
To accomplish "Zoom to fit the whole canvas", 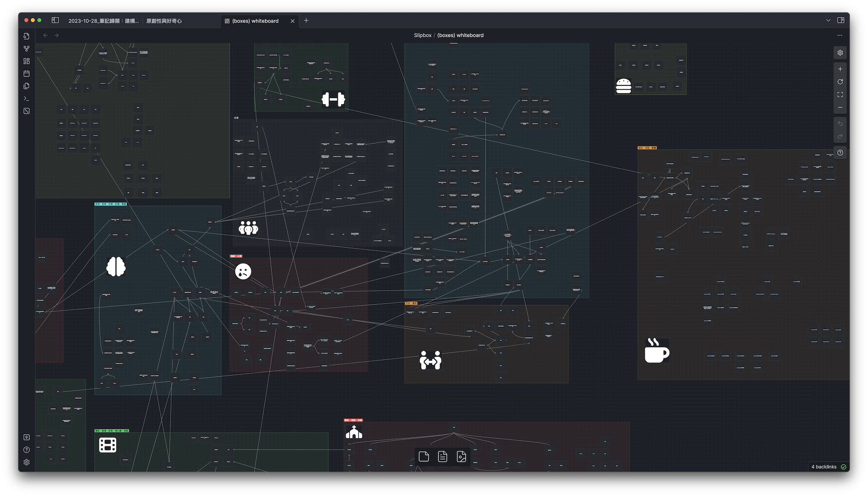I will coord(840,95).
